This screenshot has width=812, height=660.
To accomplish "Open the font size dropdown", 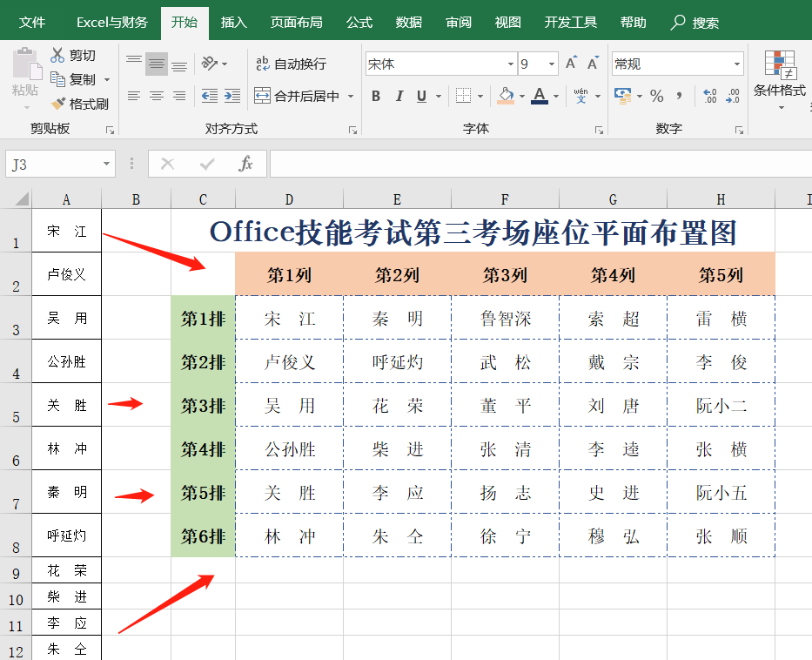I will 552,64.
